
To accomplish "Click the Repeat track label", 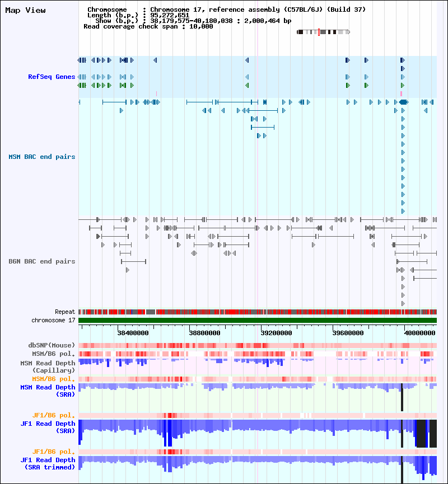I will (65, 312).
